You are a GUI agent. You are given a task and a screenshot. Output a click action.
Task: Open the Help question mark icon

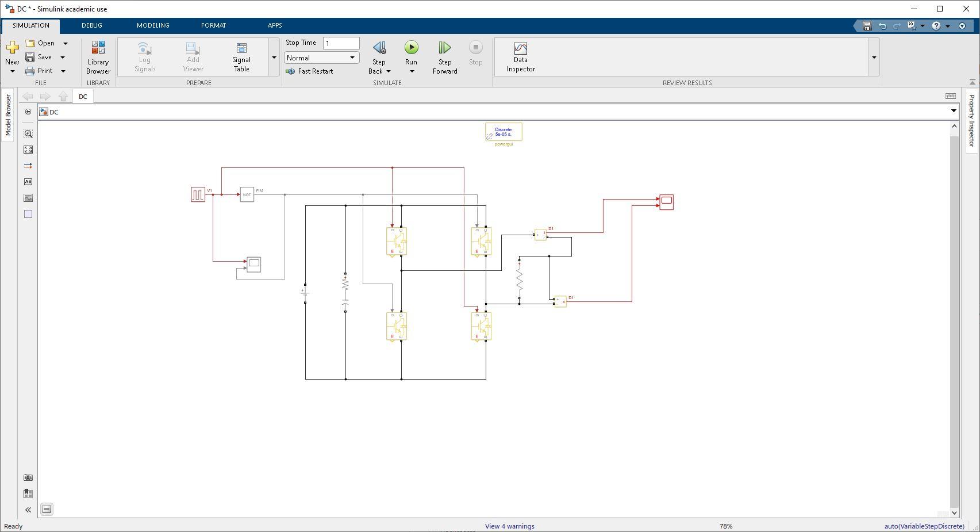pyautogui.click(x=936, y=26)
